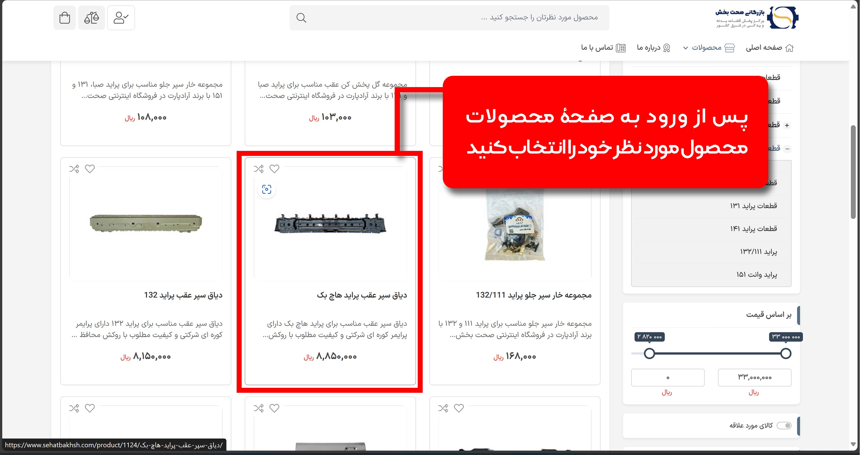Click price ۱۶۸,۰۰۰ ریال
This screenshot has height=455, width=868.
(514, 357)
